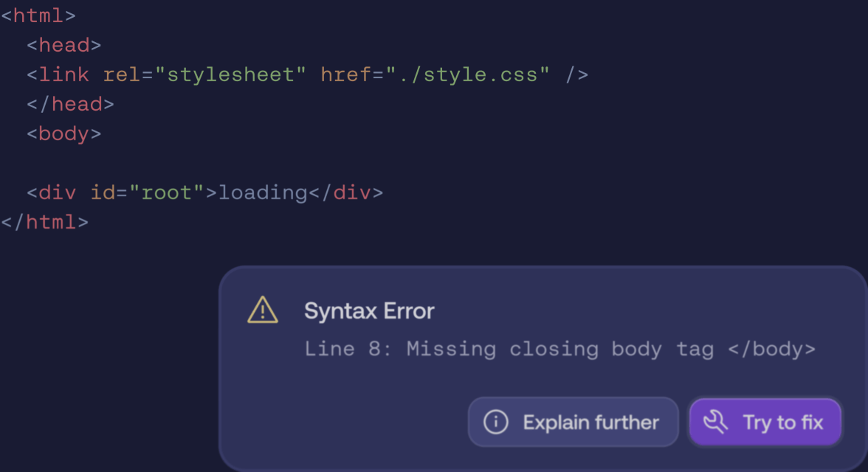Click the wrench icon in Try to fix
The image size is (868, 472).
(x=716, y=423)
